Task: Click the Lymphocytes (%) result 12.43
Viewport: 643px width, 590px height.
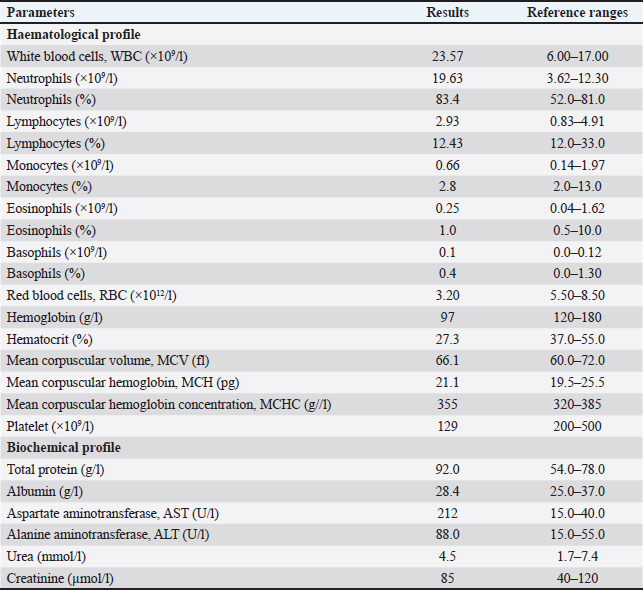Action: [448, 144]
